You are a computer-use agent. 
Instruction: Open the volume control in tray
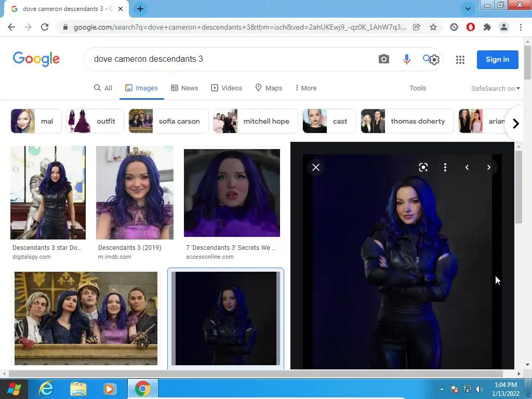pos(479,389)
